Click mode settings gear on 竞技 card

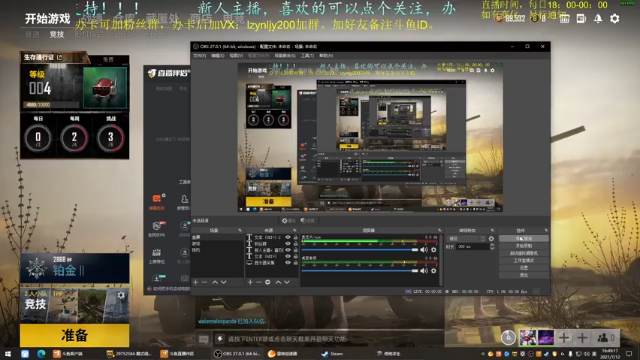121,295
